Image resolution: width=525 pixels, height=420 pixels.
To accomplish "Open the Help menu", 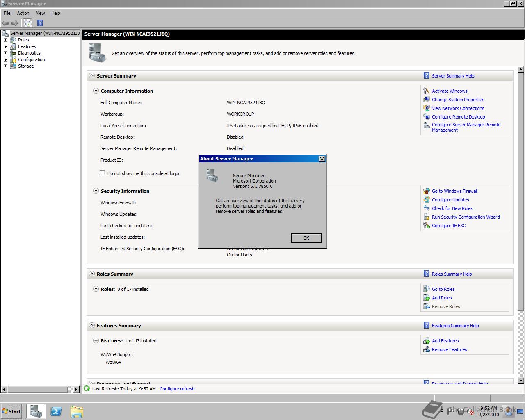I will click(x=56, y=13).
